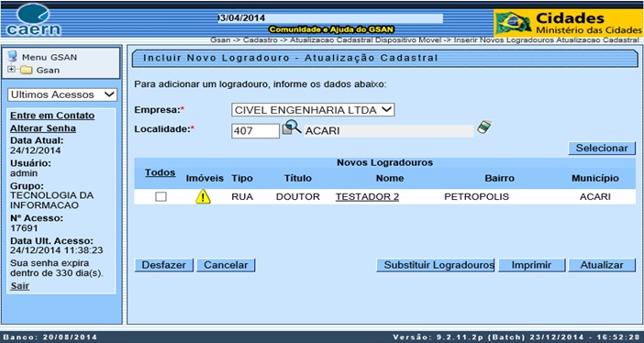This screenshot has height=343, width=644.
Task: Click the Banco: 20/08/2014 status text
Action: pyautogui.click(x=50, y=337)
